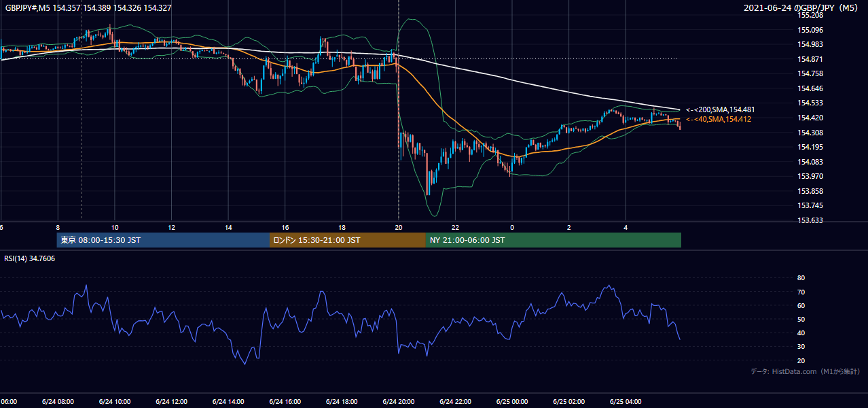This screenshot has height=408, width=868.
Task: Click hour 16 tick on price chart time axis
Action: coord(285,228)
